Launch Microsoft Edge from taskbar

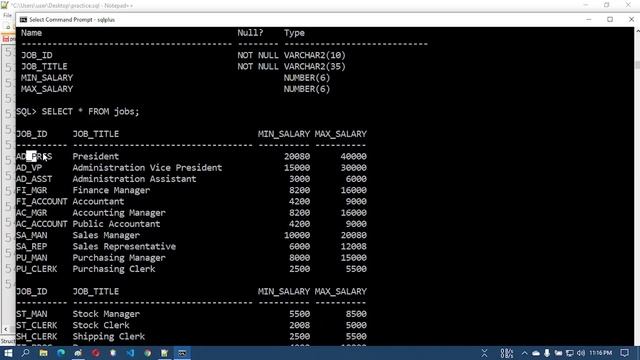(x=61, y=353)
